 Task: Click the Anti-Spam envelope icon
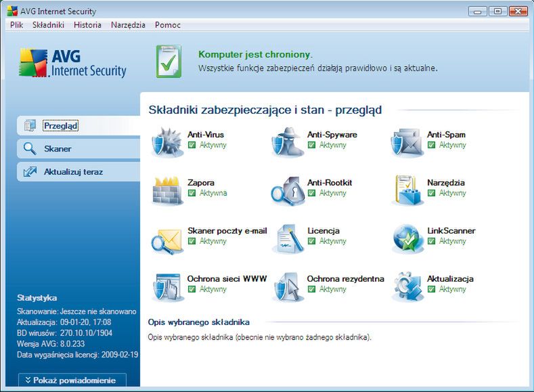[407, 142]
